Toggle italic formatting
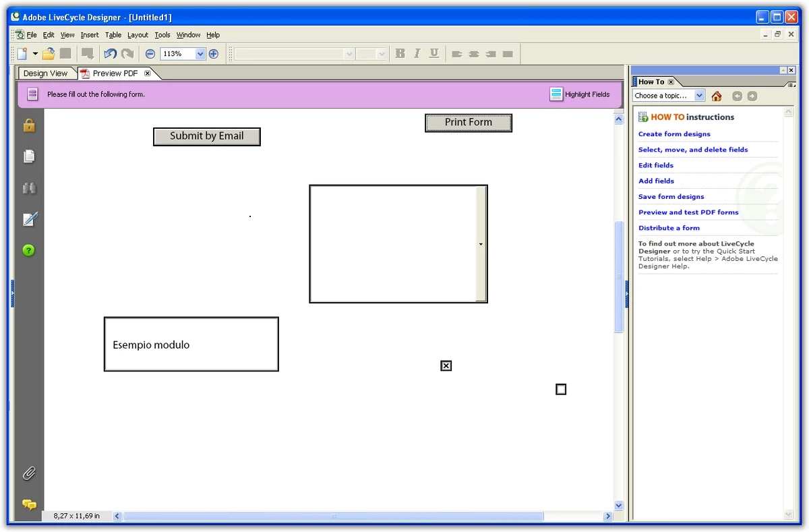Image resolution: width=809 pixels, height=532 pixels. click(x=417, y=54)
